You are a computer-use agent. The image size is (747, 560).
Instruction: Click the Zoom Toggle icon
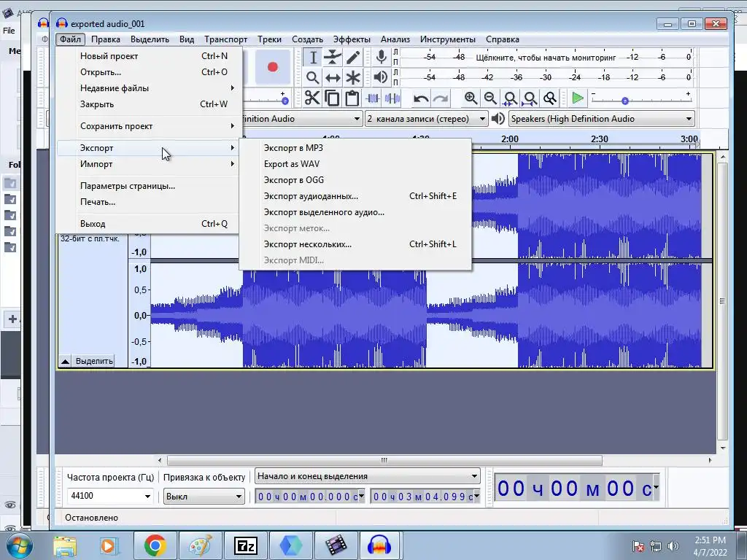coord(550,98)
